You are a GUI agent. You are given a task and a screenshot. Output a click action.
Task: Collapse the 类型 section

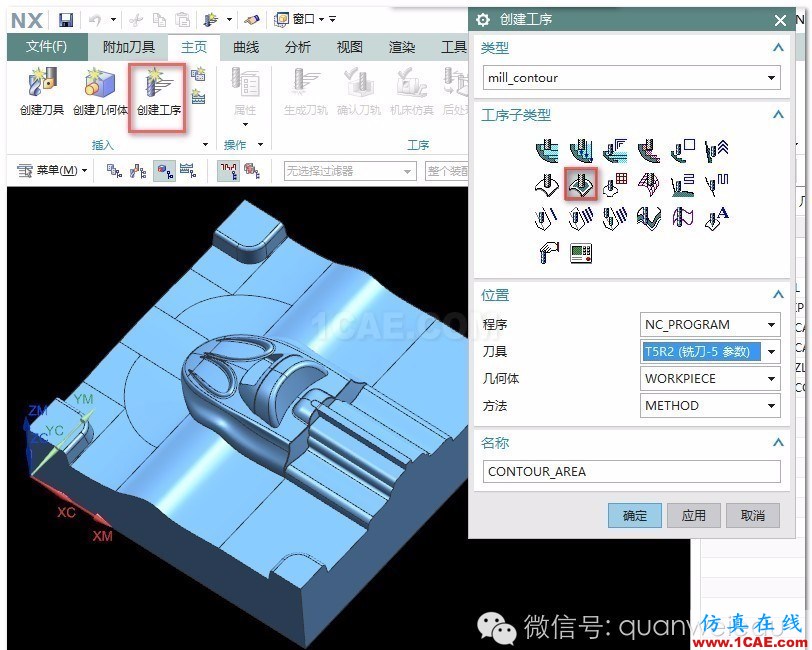[x=777, y=48]
